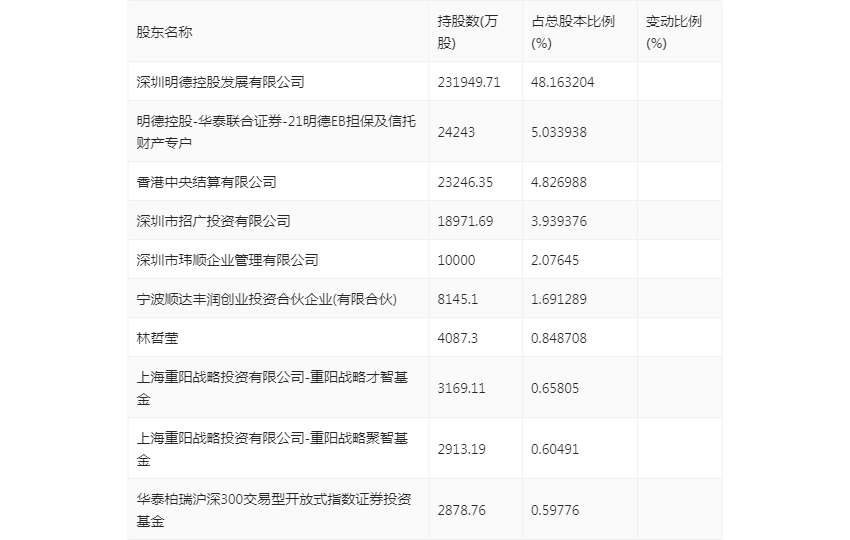Select the holding value 10000
Viewport: 850px width, 540px height.
click(456, 260)
